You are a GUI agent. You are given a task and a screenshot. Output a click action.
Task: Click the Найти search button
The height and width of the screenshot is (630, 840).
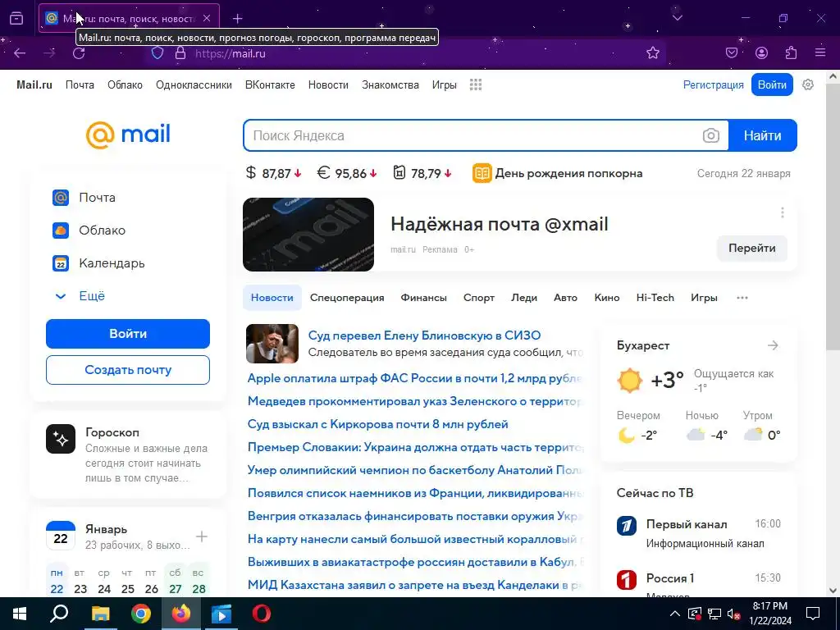click(x=762, y=135)
